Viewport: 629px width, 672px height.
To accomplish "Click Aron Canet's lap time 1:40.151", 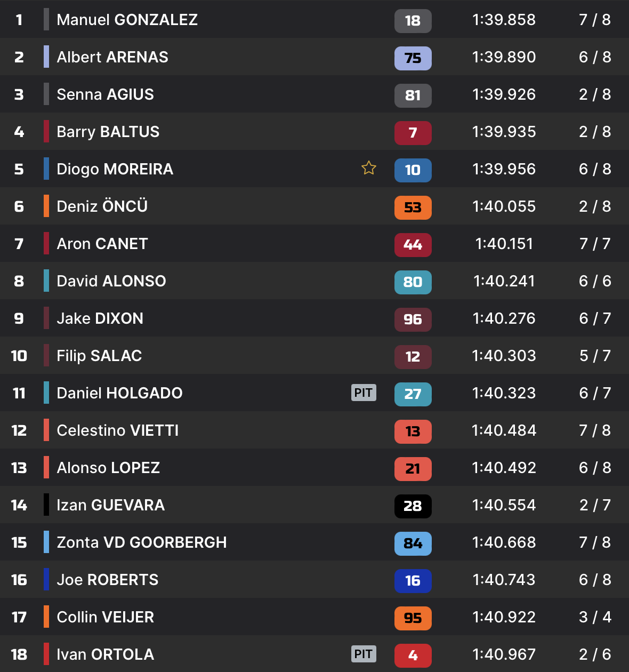I will (x=504, y=244).
